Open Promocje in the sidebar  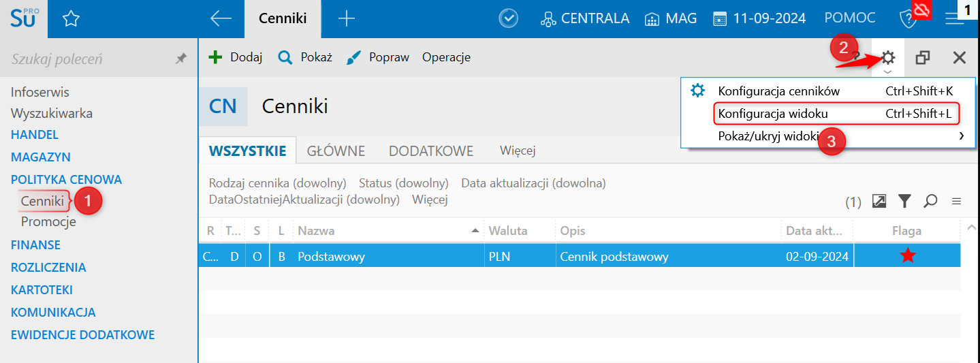pyautogui.click(x=48, y=222)
